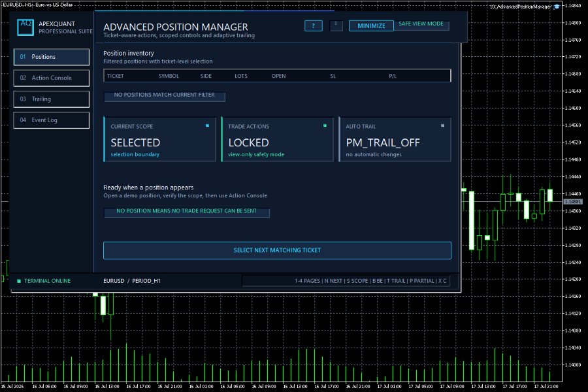Click the Advanced Position Manager title
The width and height of the screenshot is (588, 392).
pos(176,27)
